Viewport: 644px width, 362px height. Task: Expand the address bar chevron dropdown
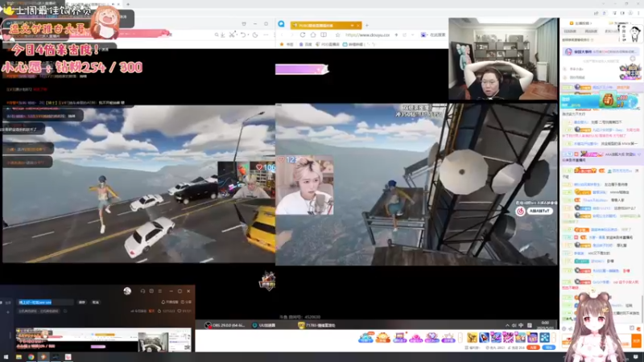click(x=413, y=35)
